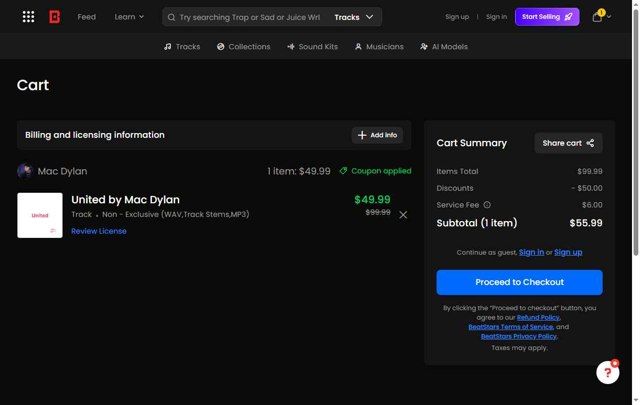Image resolution: width=640 pixels, height=405 pixels.
Task: Click the Subtotal $55.99 amount
Action: pyautogui.click(x=586, y=223)
